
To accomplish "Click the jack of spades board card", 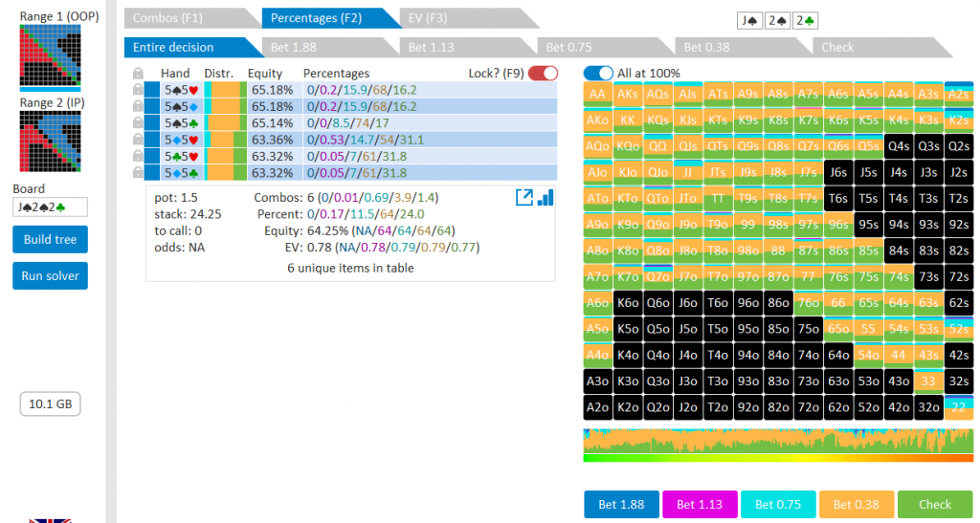I will [x=750, y=20].
